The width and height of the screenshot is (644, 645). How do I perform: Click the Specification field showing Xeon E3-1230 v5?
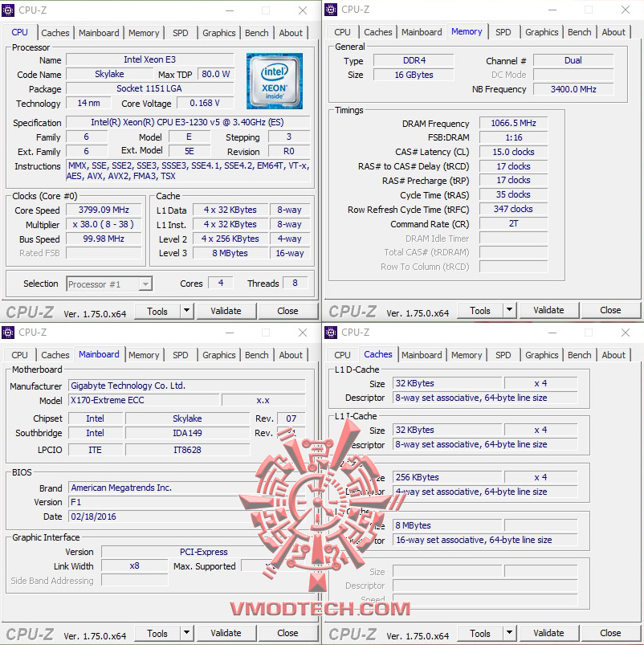point(188,122)
